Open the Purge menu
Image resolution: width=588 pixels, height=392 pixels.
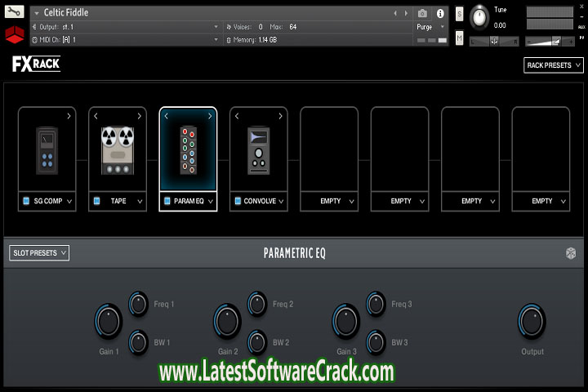point(430,27)
